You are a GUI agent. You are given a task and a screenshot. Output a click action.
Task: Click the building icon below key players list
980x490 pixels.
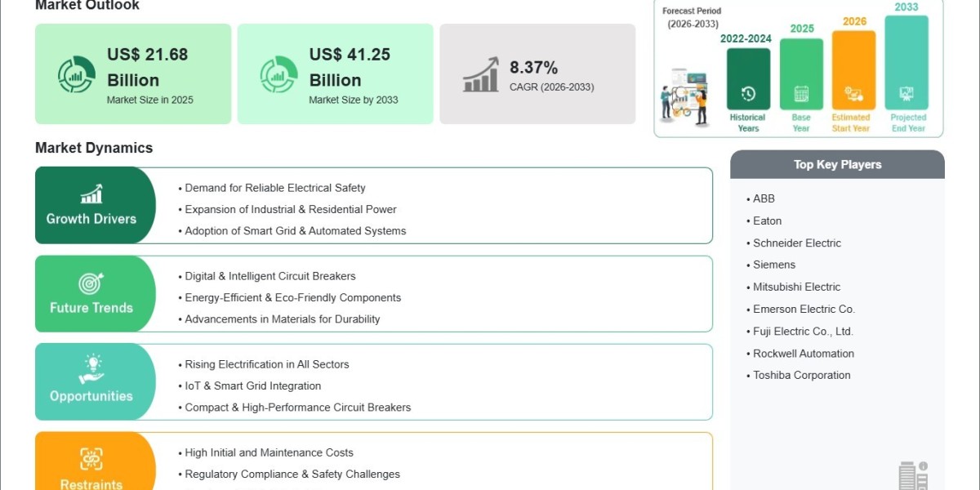pyautogui.click(x=912, y=475)
